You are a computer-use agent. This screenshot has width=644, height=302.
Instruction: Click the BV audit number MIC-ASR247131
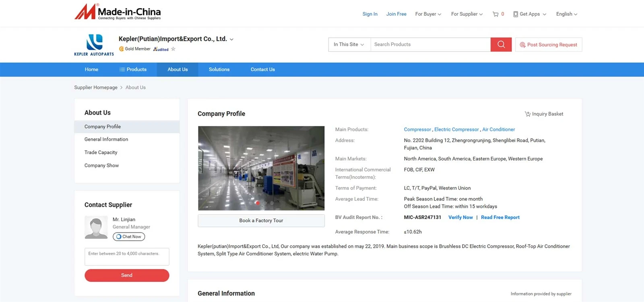pyautogui.click(x=423, y=217)
